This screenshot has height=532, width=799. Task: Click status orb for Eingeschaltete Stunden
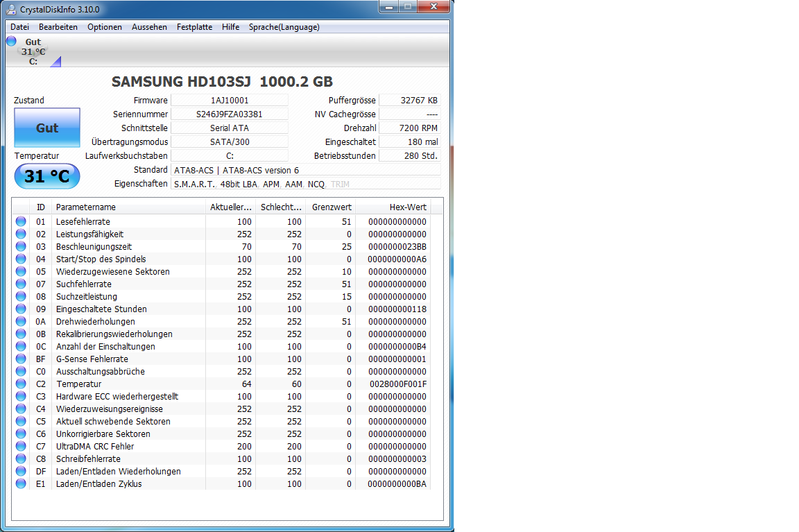21,309
